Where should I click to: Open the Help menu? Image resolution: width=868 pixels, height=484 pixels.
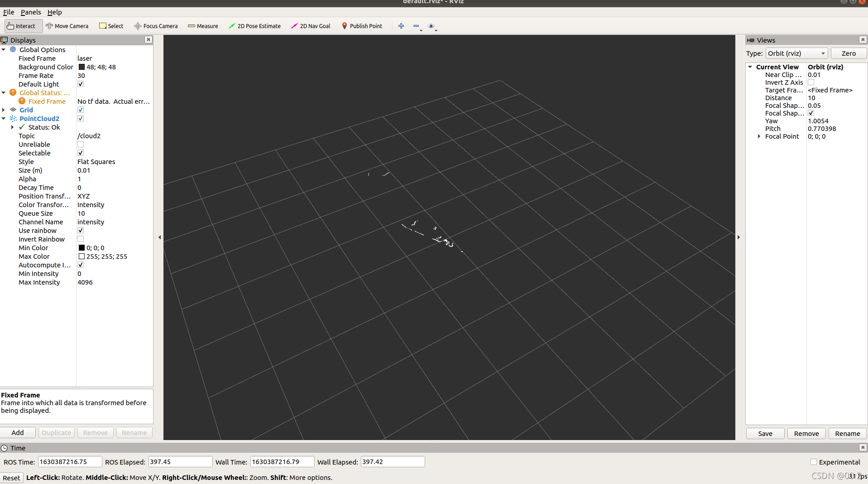pos(55,12)
